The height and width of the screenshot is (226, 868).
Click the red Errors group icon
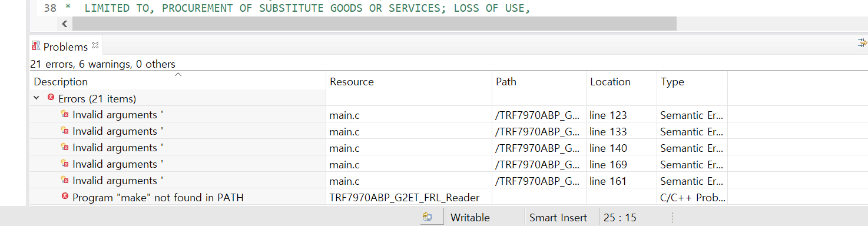click(51, 98)
